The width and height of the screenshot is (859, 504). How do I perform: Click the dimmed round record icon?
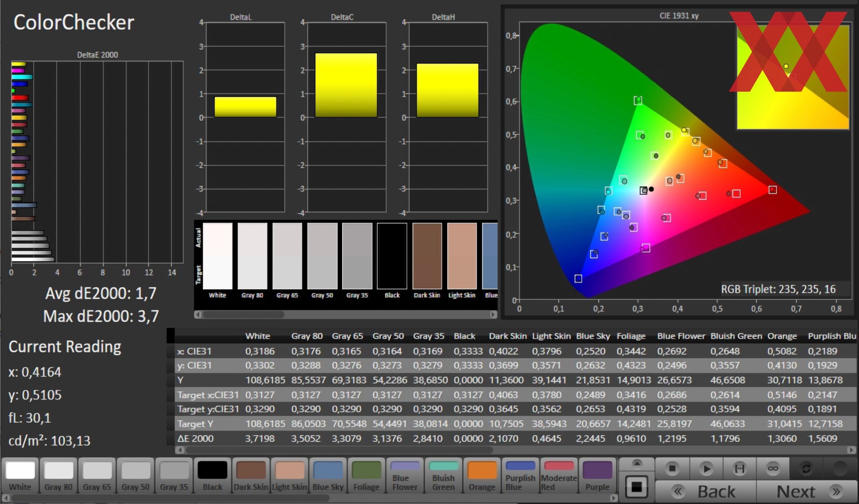coord(840,469)
